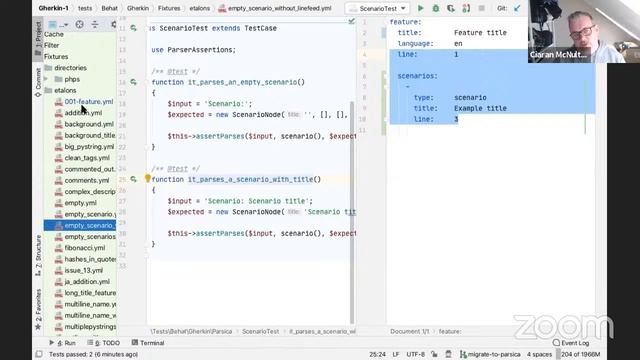This screenshot has height=360, width=640.
Task: Click memory indicator 204 of 1966M
Action: click(580, 354)
